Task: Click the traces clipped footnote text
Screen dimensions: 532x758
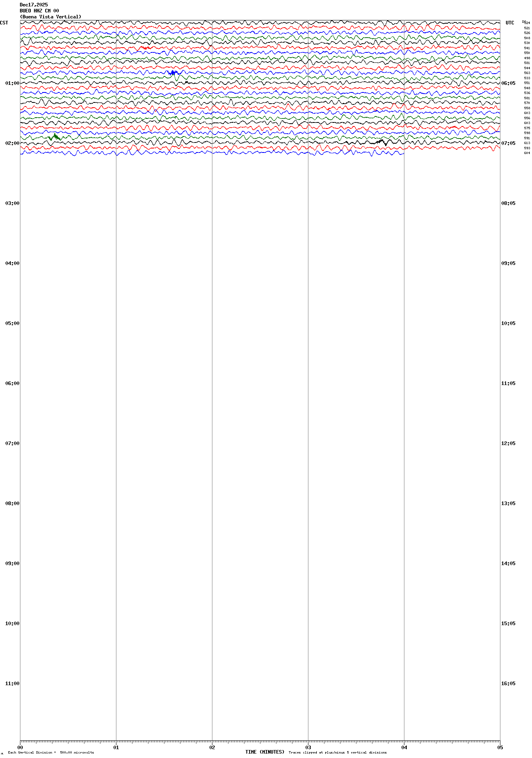Action: click(x=338, y=752)
